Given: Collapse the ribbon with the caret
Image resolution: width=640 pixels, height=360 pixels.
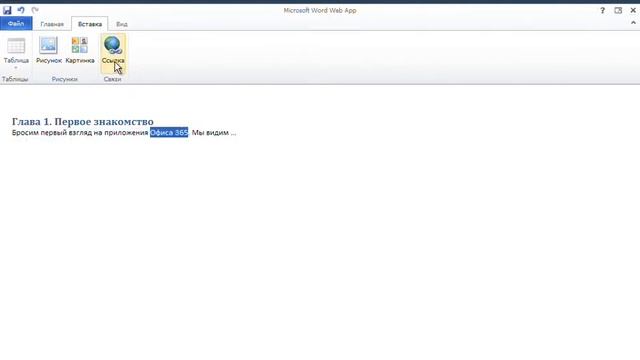Looking at the screenshot, I should (633, 23).
